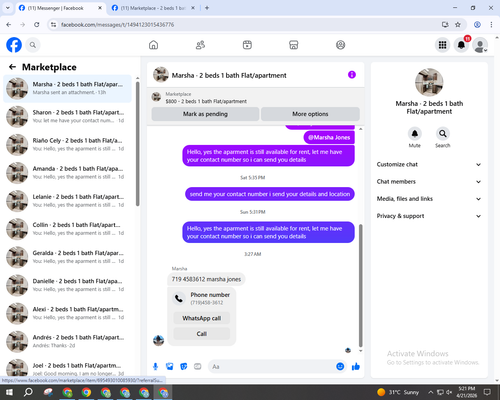This screenshot has height=400, width=500.
Task: Click Mark as pending button
Action: [x=205, y=114]
